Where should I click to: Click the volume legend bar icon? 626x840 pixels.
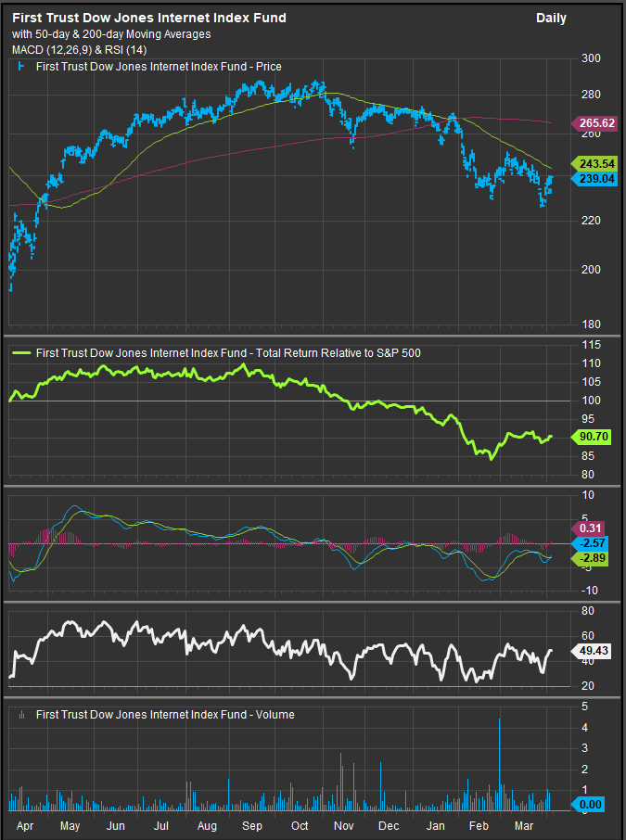point(21,715)
